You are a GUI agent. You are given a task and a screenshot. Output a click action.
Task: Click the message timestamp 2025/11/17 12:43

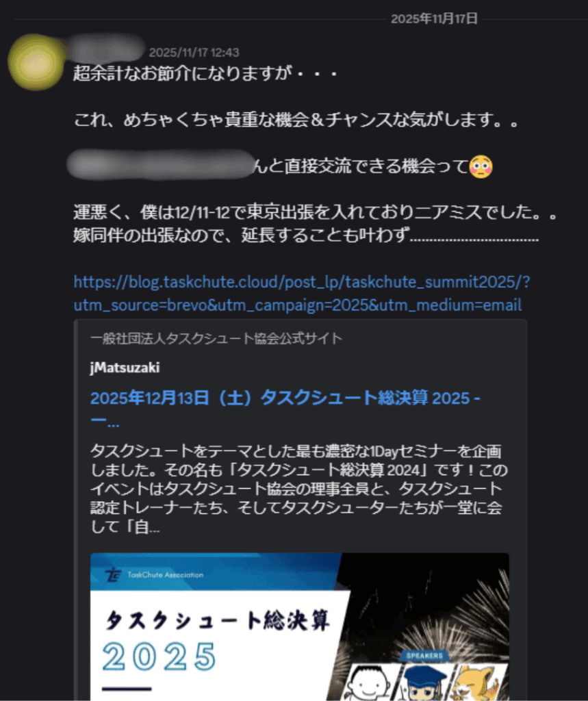pos(194,52)
